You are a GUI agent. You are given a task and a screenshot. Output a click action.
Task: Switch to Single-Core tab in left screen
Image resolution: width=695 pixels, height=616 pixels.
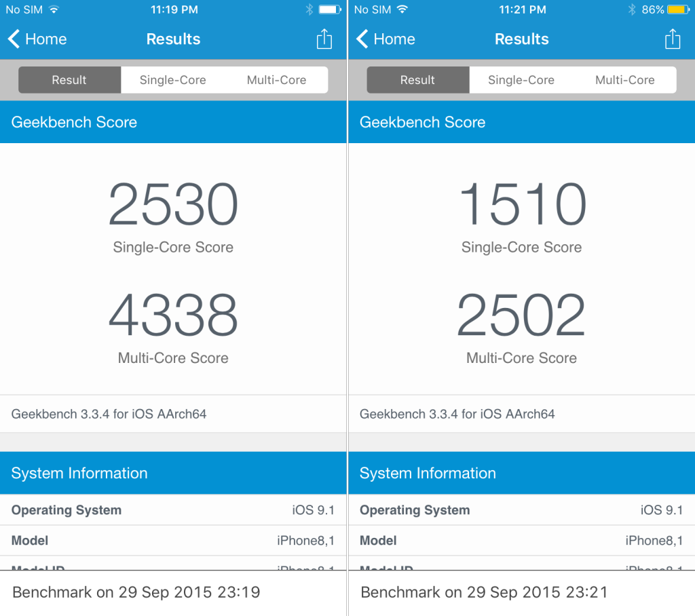pos(173,80)
